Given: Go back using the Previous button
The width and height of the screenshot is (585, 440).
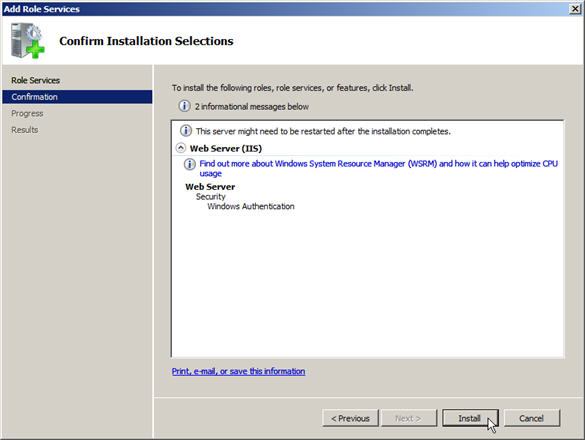Looking at the screenshot, I should point(350,418).
